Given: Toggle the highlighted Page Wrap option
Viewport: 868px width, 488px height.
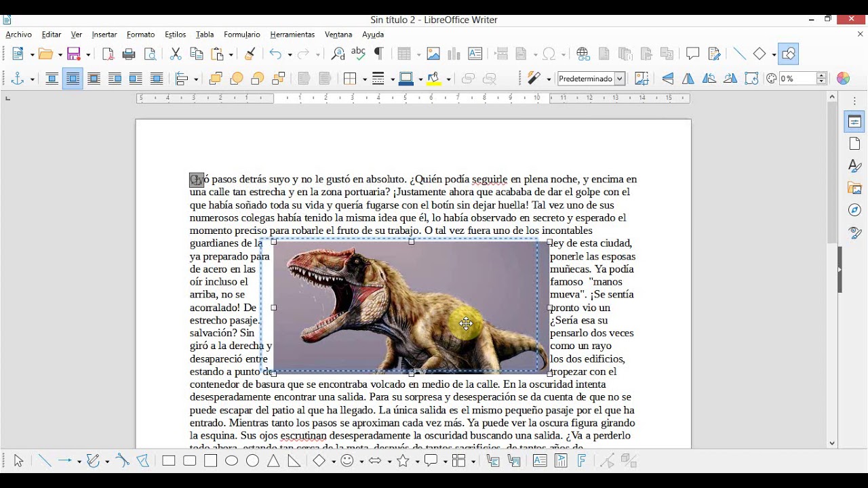Looking at the screenshot, I should coord(73,79).
